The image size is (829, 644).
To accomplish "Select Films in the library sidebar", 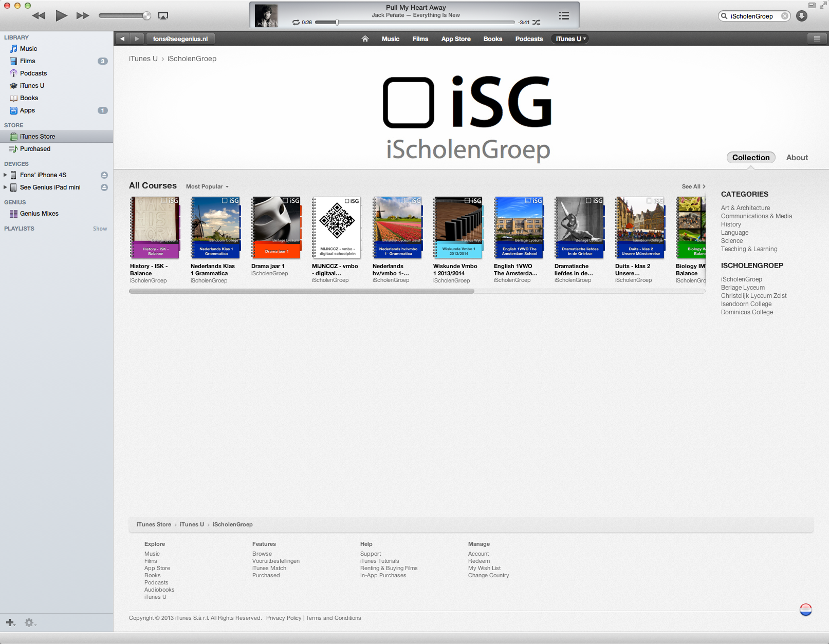I will point(57,61).
